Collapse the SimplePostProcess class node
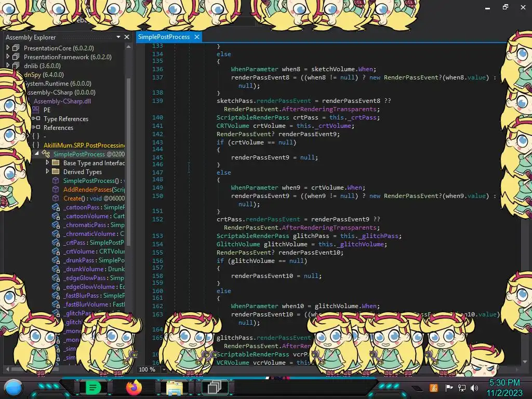 coord(37,154)
